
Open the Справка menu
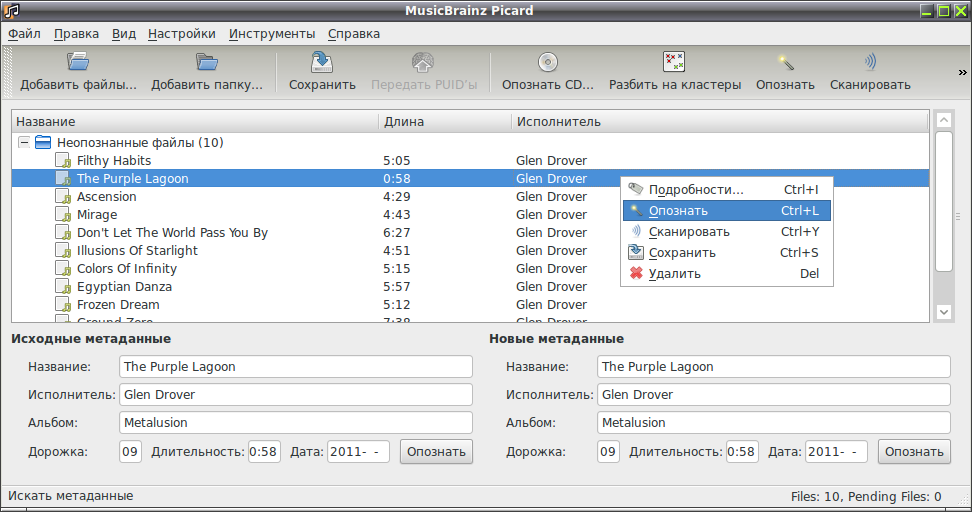coord(354,34)
